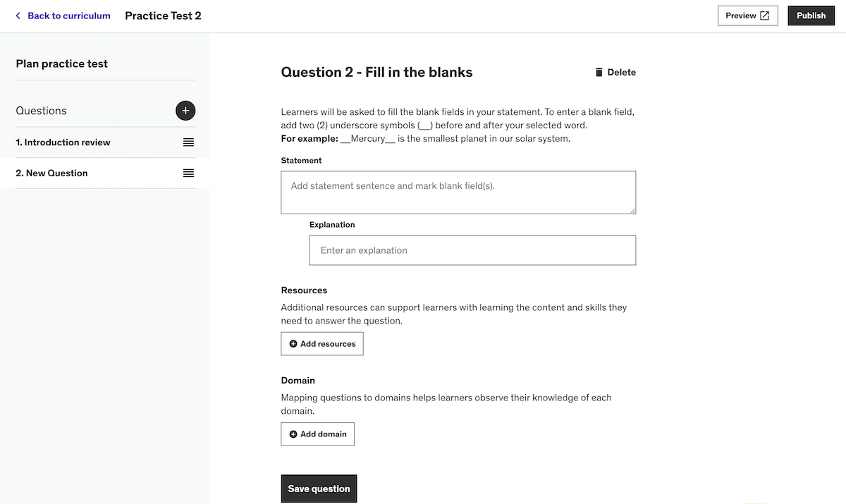Add a new question with plus icon
The width and height of the screenshot is (846, 504).
pos(185,111)
